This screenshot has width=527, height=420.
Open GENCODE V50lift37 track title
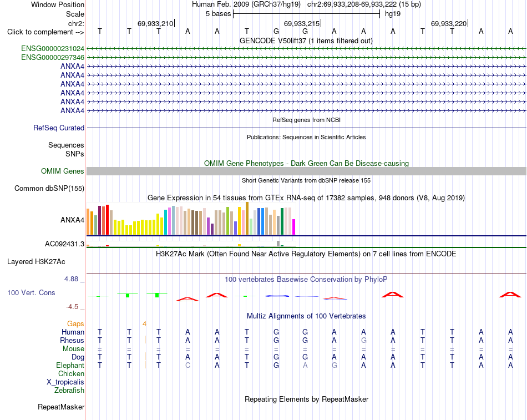(306, 41)
